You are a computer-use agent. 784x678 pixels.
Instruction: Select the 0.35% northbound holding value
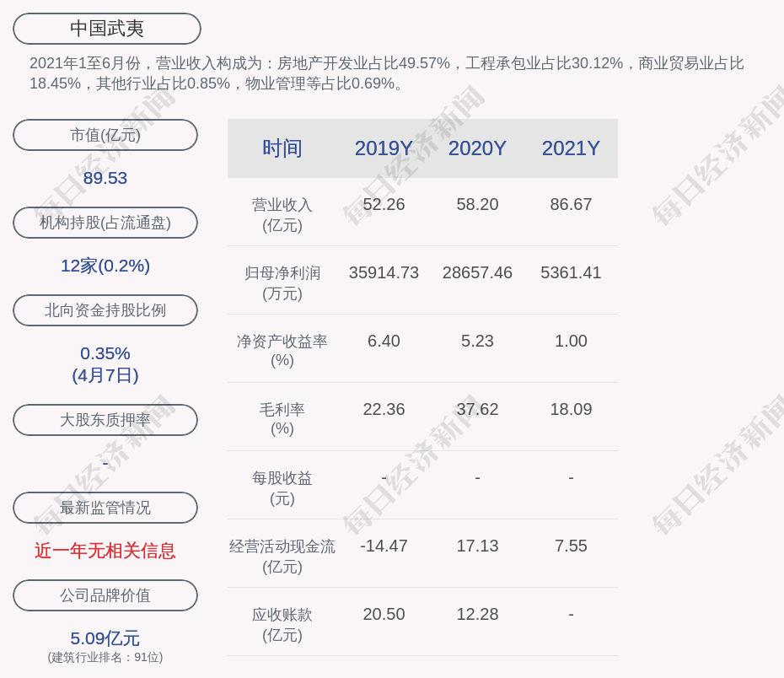pos(105,353)
